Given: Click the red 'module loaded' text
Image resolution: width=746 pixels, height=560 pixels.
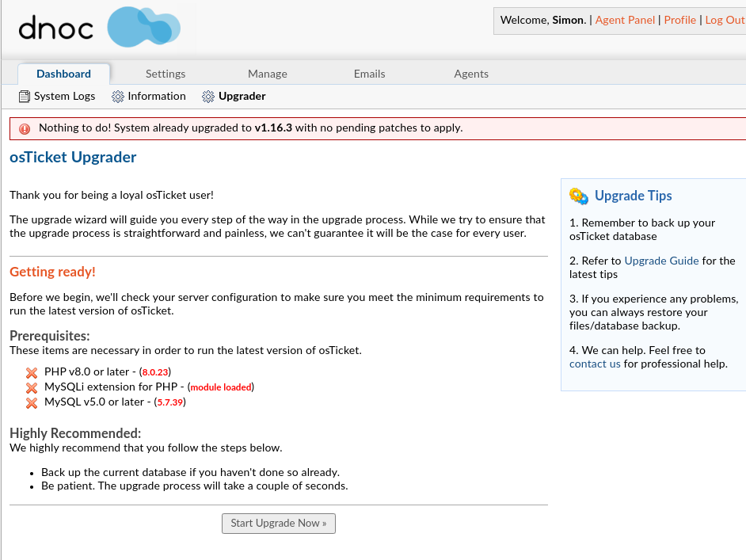Looking at the screenshot, I should 221,387.
